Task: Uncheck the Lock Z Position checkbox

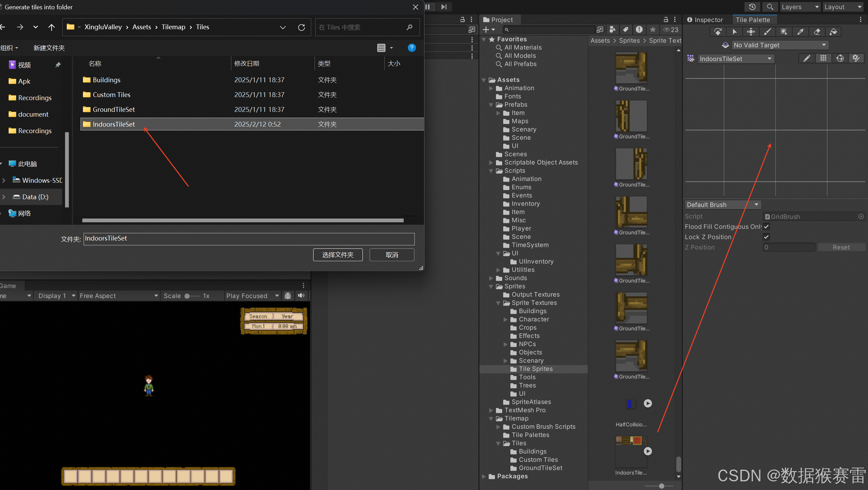Action: pyautogui.click(x=766, y=237)
